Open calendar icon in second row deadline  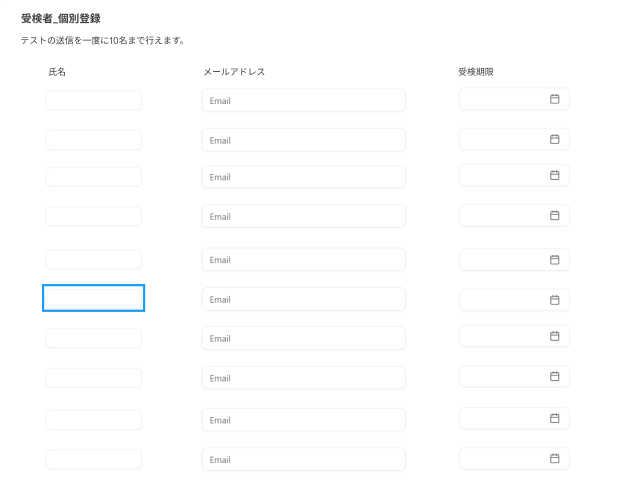point(554,139)
